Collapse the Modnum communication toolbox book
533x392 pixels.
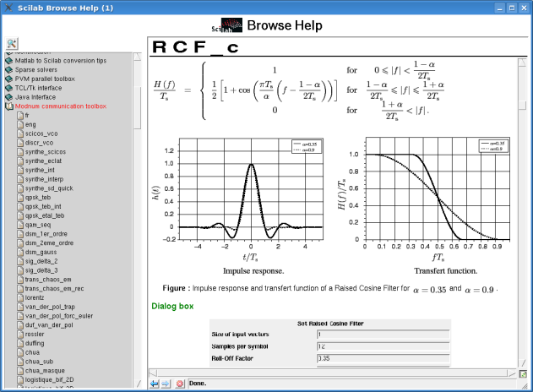(61, 106)
